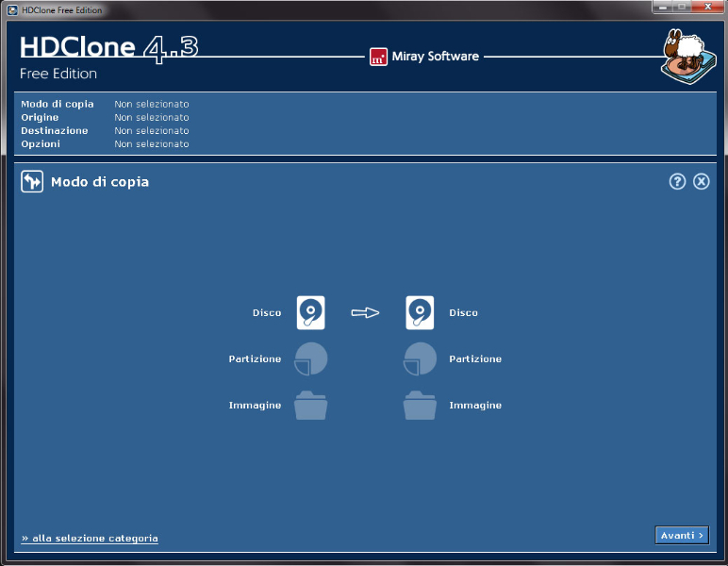This screenshot has width=728, height=566.
Task: Click the left Partizione label
Action: pyautogui.click(x=255, y=358)
